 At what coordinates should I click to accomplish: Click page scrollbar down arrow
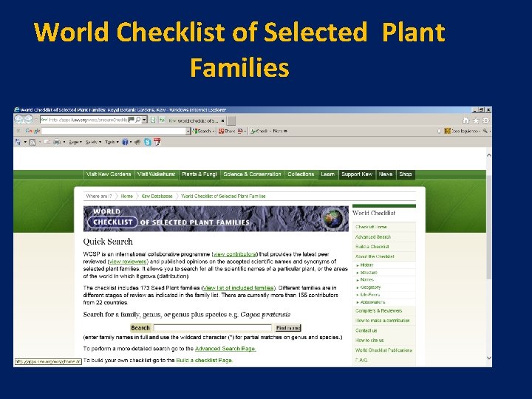(x=489, y=358)
